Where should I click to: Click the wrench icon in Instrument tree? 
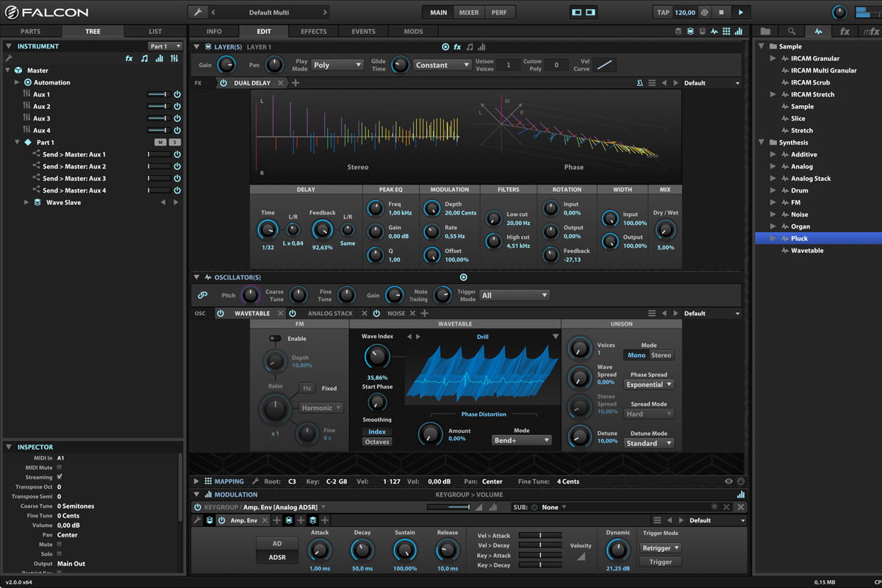pyautogui.click(x=8, y=58)
